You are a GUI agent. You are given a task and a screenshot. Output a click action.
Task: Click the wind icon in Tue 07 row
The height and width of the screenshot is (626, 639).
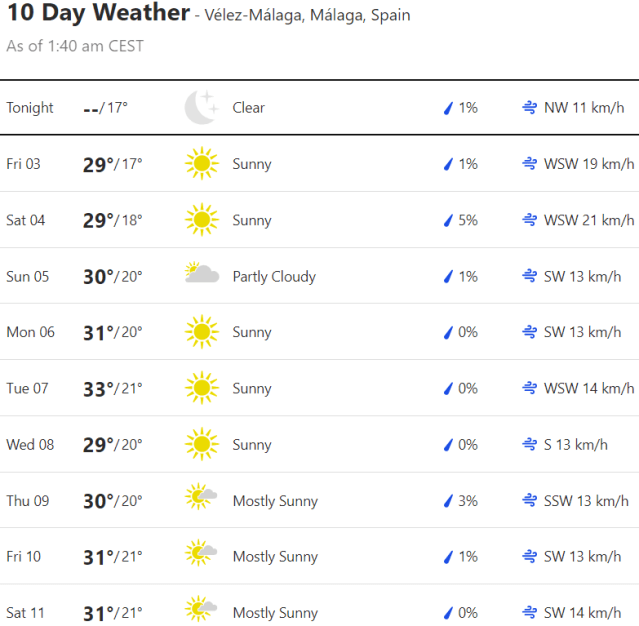pos(529,388)
